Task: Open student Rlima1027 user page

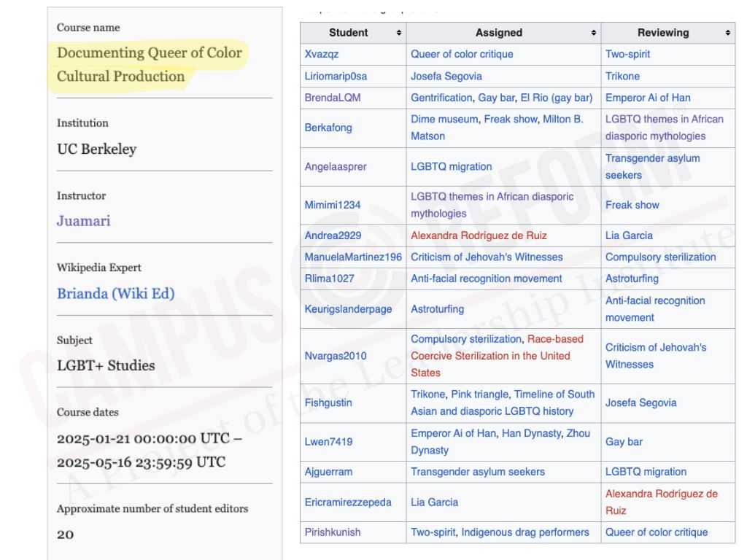Action: [330, 279]
